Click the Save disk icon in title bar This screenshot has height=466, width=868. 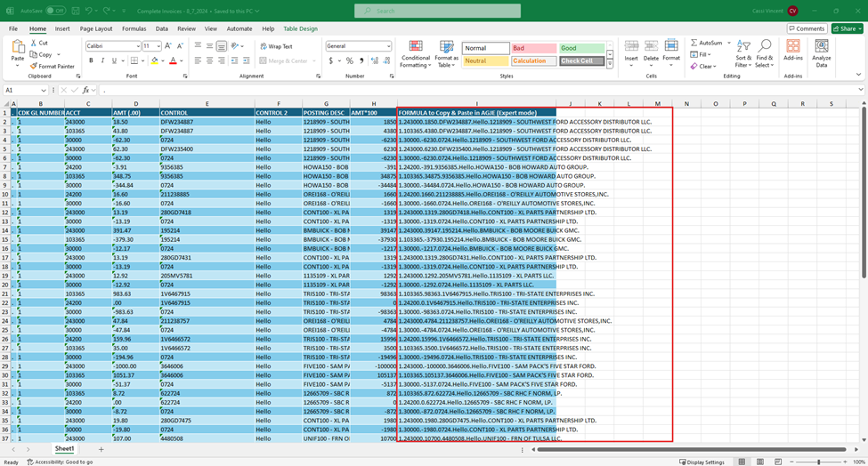[76, 11]
